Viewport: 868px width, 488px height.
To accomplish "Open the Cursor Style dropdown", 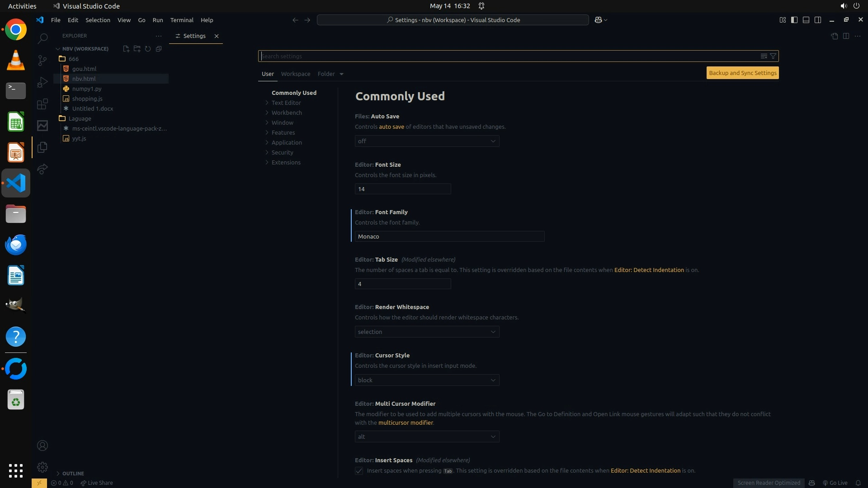I will coord(427,380).
